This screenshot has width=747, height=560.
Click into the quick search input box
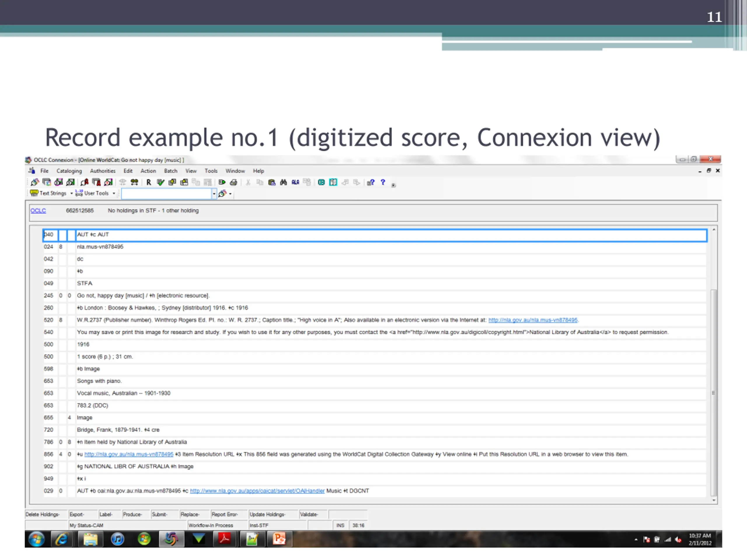[167, 194]
